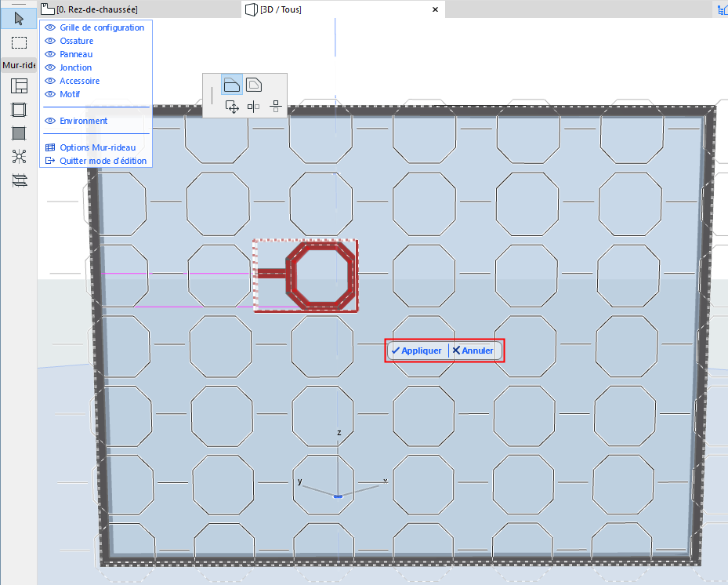Activate the marquee selection tool

click(x=18, y=43)
